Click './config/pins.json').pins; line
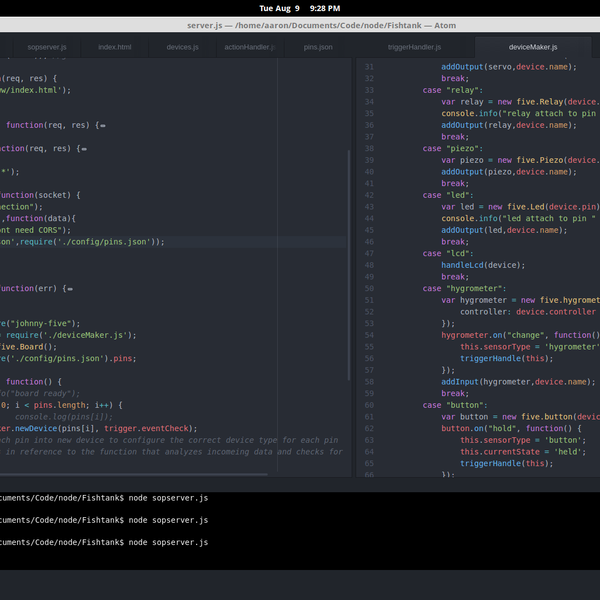This screenshot has height=600, width=600. coord(68,359)
